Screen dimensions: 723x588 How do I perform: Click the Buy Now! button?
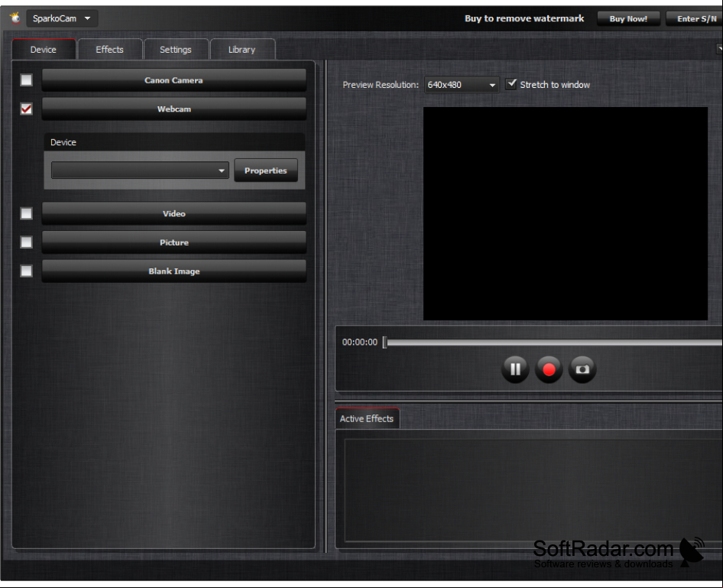[x=628, y=19]
